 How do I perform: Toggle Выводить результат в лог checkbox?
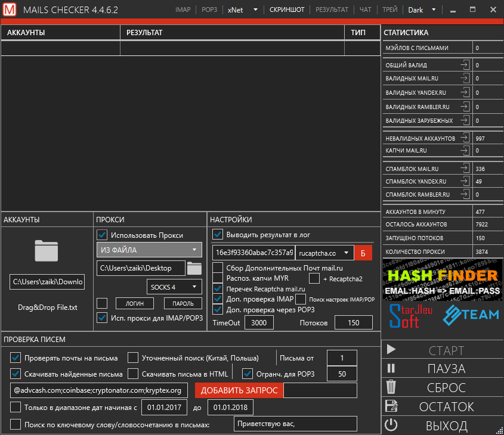218,234
